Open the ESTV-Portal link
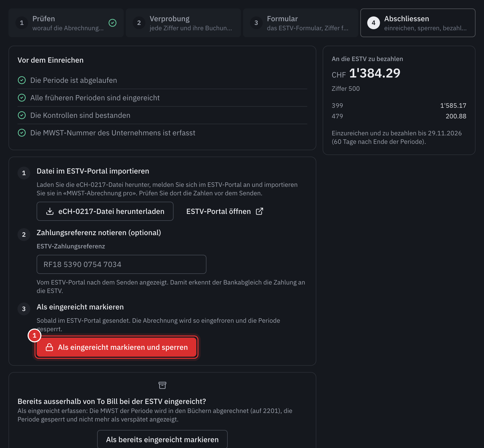 click(225, 211)
